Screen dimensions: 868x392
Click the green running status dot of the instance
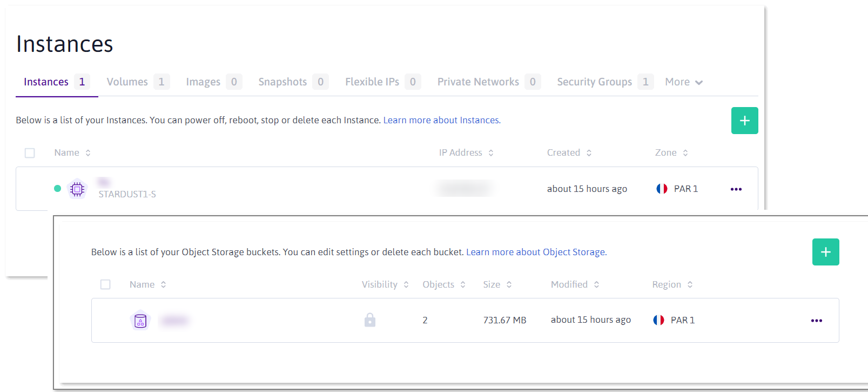click(57, 189)
